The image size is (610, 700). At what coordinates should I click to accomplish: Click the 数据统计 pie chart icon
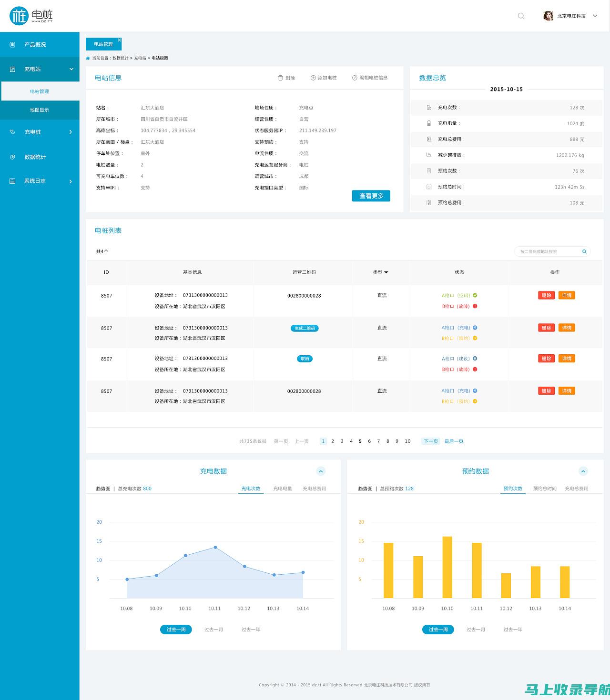click(12, 157)
